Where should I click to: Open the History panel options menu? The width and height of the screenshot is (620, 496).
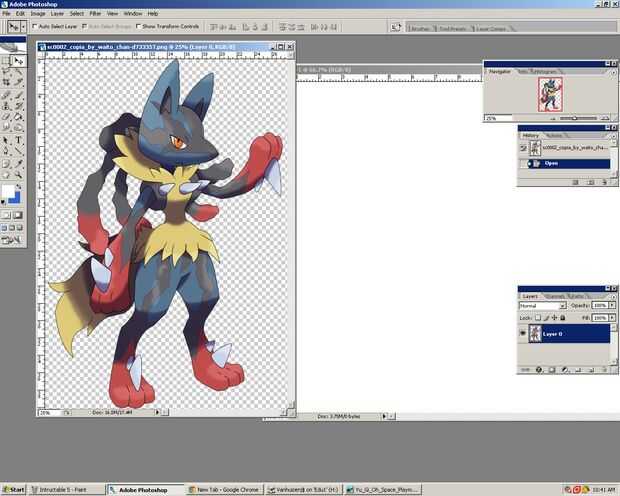[613, 136]
